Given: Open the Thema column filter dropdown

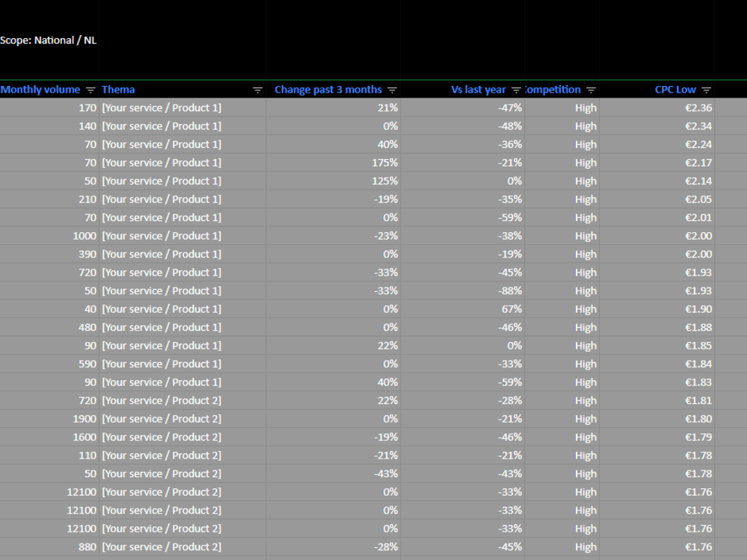Looking at the screenshot, I should (257, 90).
